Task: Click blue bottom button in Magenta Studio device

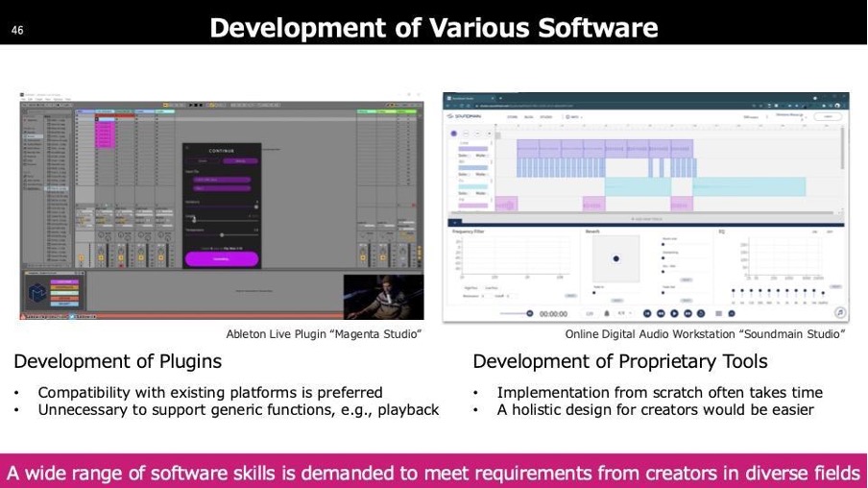Action: coord(64,304)
